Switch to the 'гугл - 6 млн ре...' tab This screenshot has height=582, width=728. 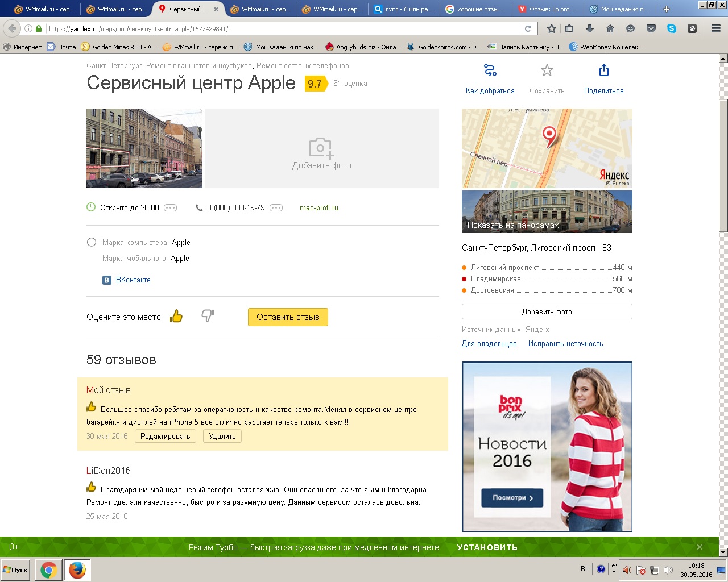pos(404,9)
